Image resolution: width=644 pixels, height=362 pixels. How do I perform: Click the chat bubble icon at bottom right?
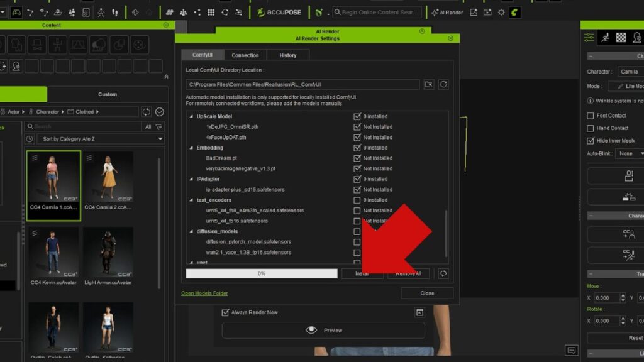(571, 350)
